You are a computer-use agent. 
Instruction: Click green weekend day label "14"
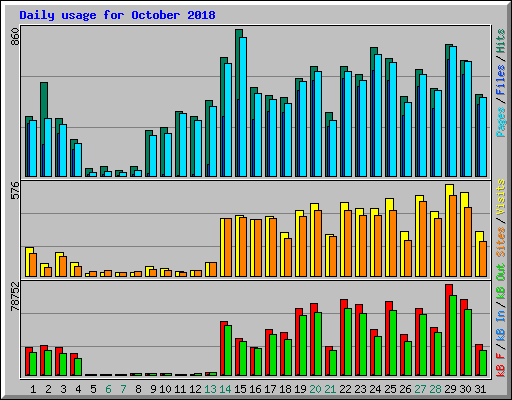point(225,389)
